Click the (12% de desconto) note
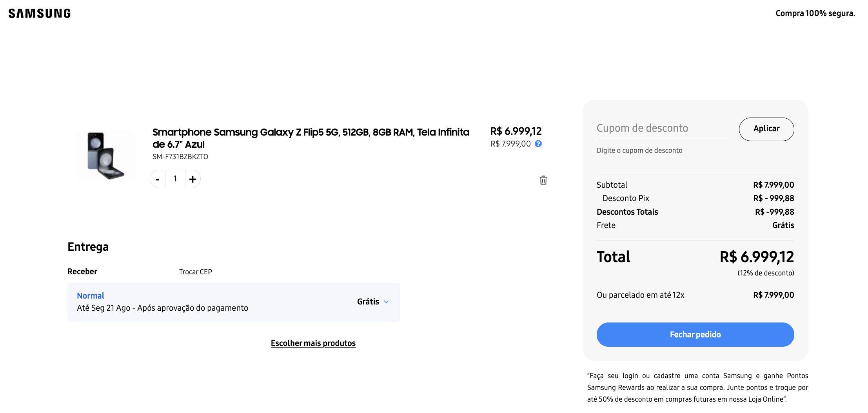Screen dimensions: 868x413 tap(766, 273)
